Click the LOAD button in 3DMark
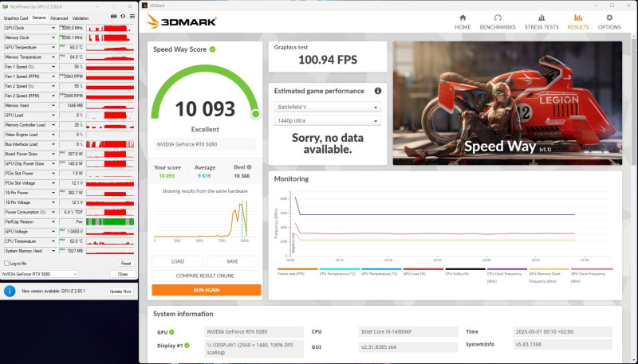The image size is (638, 364). point(177,261)
